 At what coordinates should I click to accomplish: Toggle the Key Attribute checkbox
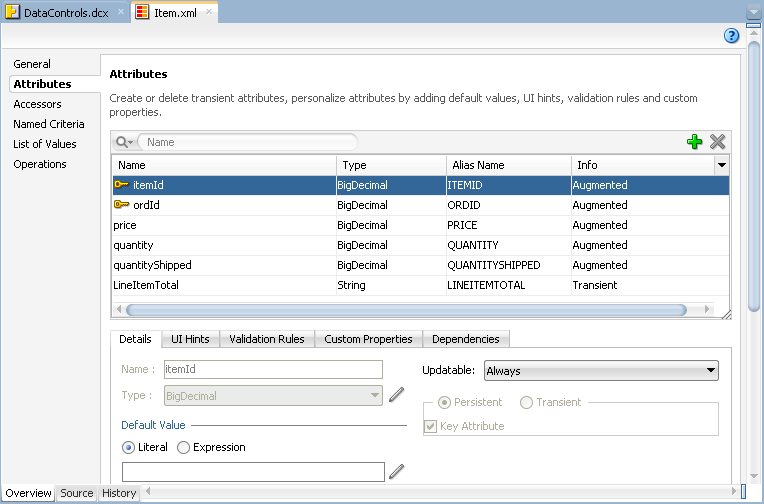(430, 426)
